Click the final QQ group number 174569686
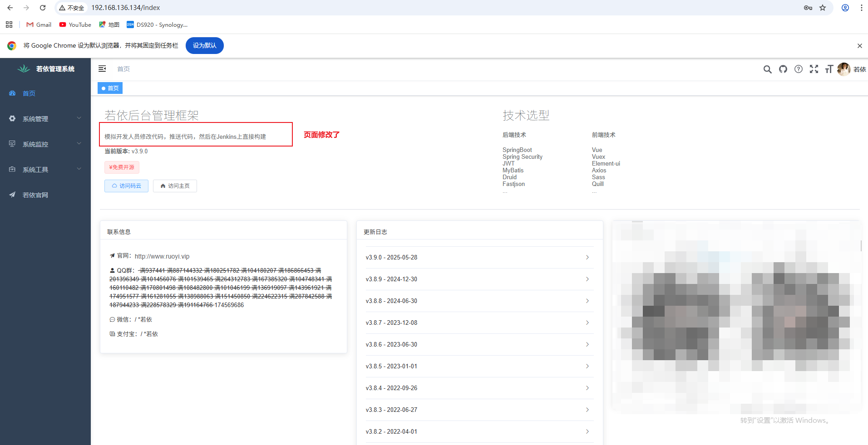The width and height of the screenshot is (868, 445). pos(229,305)
